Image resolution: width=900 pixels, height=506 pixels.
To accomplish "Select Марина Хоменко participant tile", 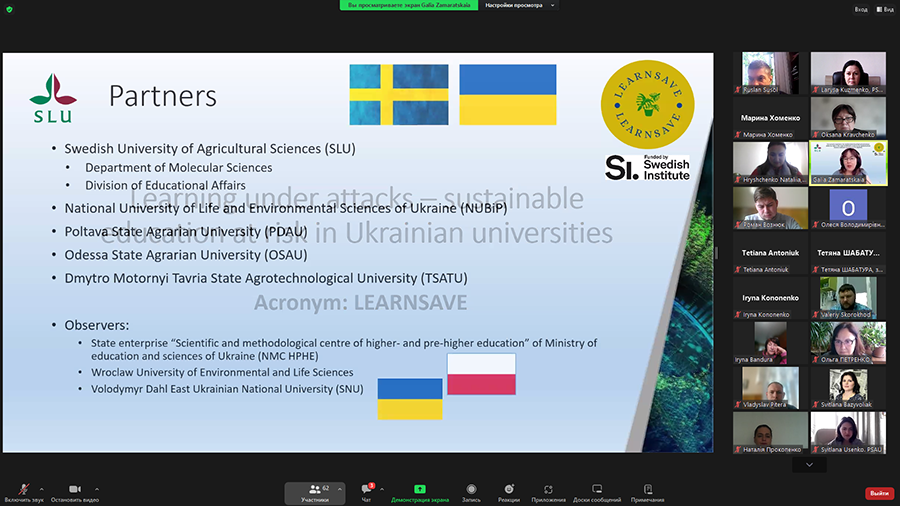I will (x=770, y=118).
